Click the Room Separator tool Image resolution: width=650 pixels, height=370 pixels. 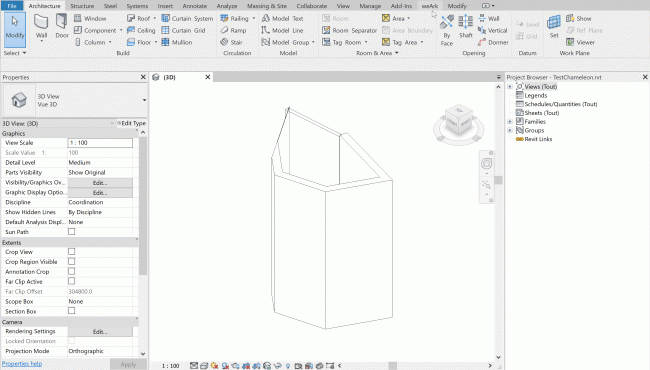tap(349, 30)
